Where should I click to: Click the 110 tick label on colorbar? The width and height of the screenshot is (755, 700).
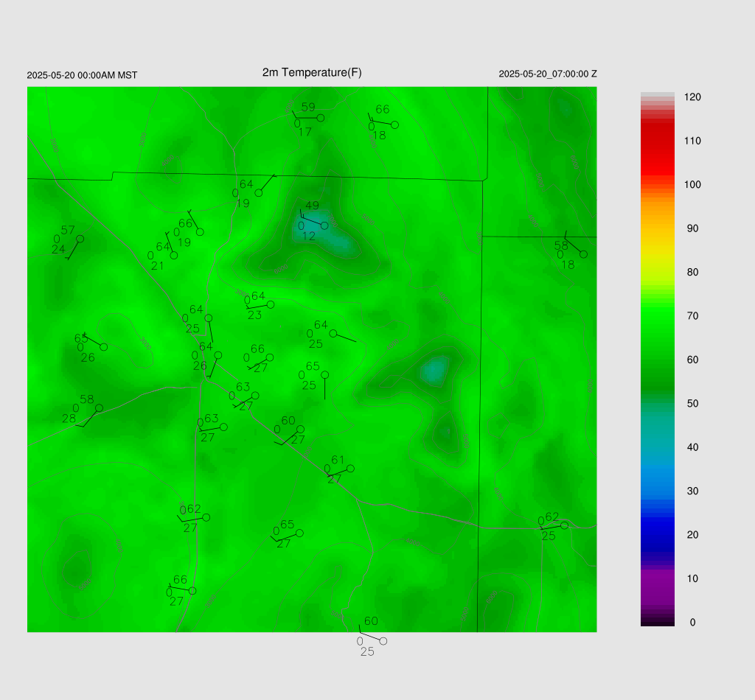point(692,141)
